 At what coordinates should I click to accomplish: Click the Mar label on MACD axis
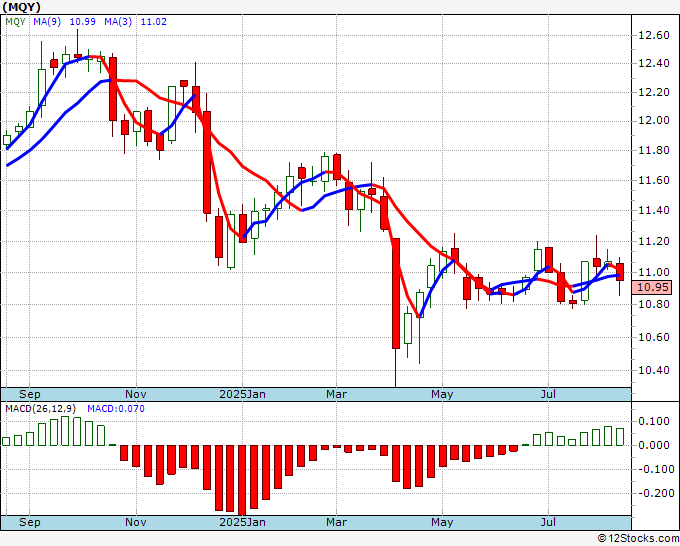click(337, 522)
